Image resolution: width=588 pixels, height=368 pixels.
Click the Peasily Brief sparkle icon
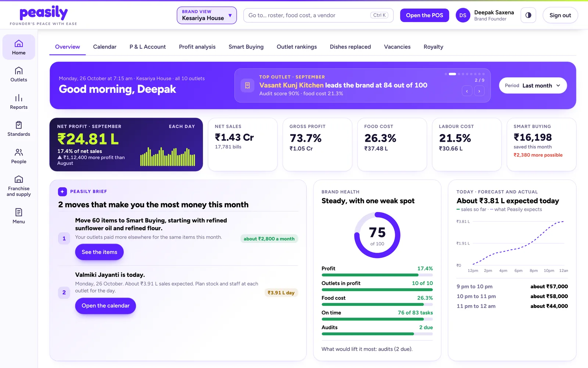coord(62,192)
